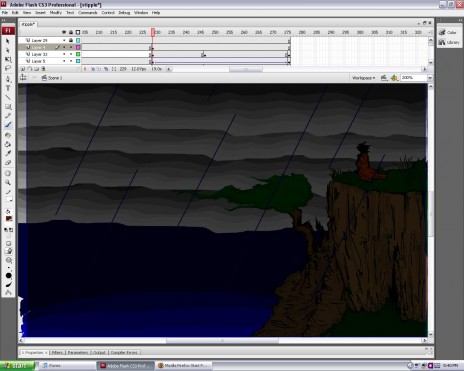Viewport: 464px width, 371px height.
Task: Open the Control menu
Action: (108, 13)
